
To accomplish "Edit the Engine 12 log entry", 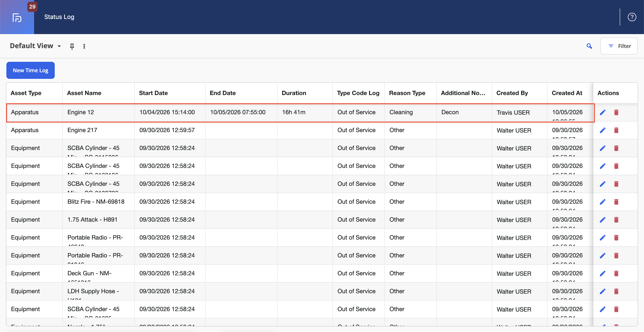I will (603, 112).
